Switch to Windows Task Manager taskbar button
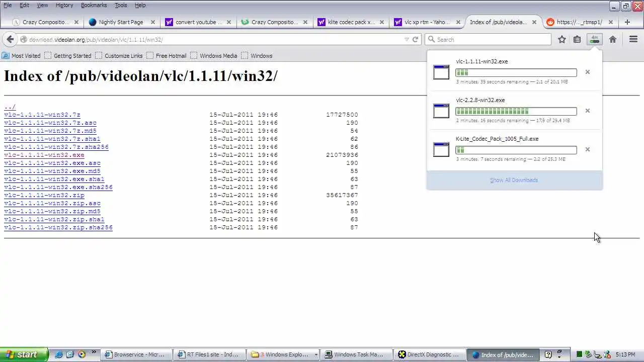Screen dimensions: 644x362 [356, 354]
